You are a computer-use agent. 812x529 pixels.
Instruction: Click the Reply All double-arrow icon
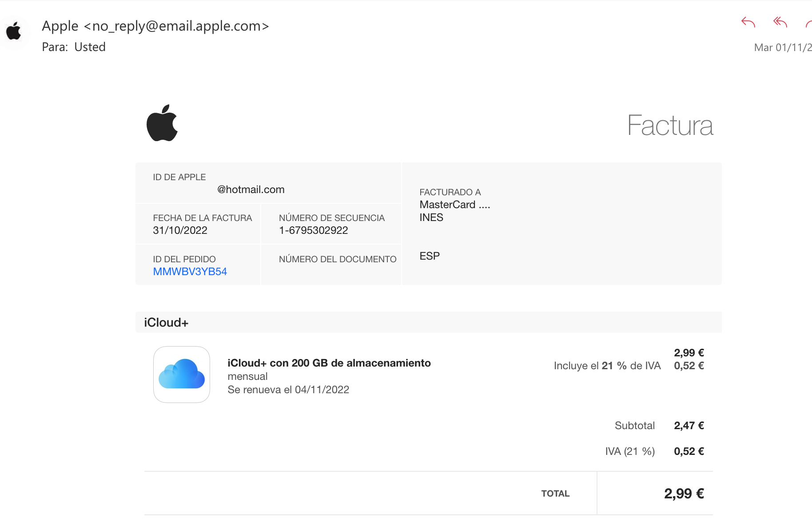click(x=780, y=22)
